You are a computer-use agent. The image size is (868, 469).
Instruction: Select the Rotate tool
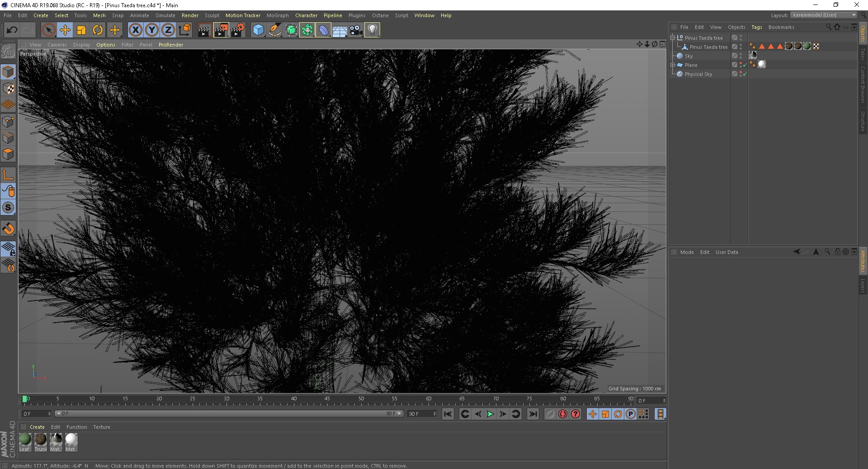click(x=98, y=30)
